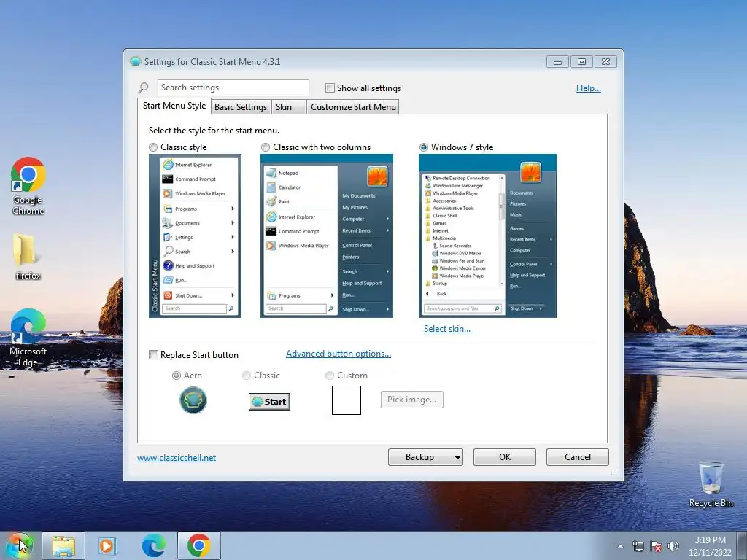Click the Classic Shell title bar icon
This screenshot has height=560, width=747.
click(136, 61)
